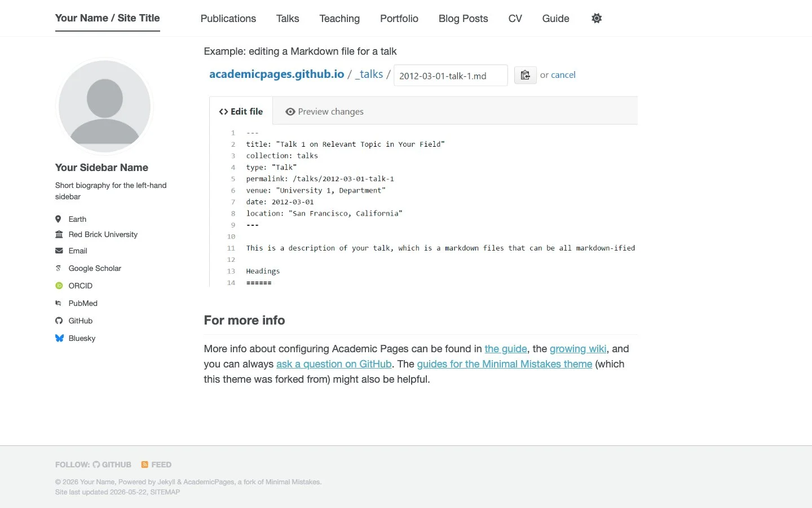
Task: Go to the Teaching section
Action: click(339, 19)
